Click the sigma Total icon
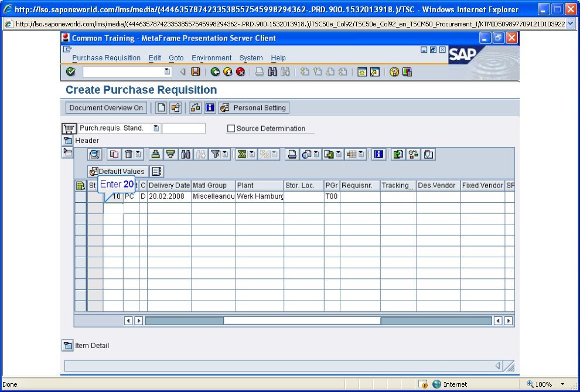Viewport: 580px width, 392px height. 242,154
